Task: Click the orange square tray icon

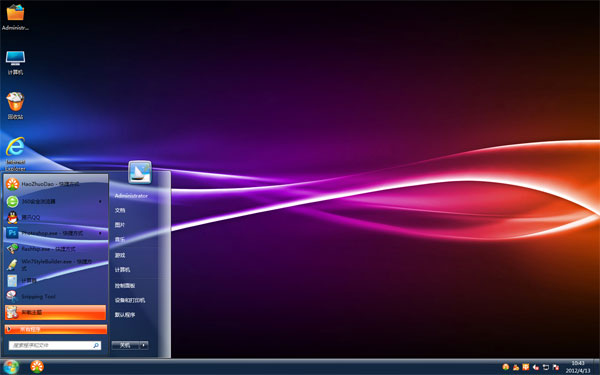Action: 526,367
